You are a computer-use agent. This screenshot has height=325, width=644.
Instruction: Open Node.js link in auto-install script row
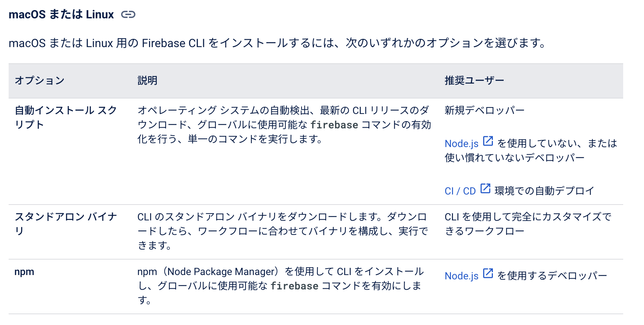462,143
